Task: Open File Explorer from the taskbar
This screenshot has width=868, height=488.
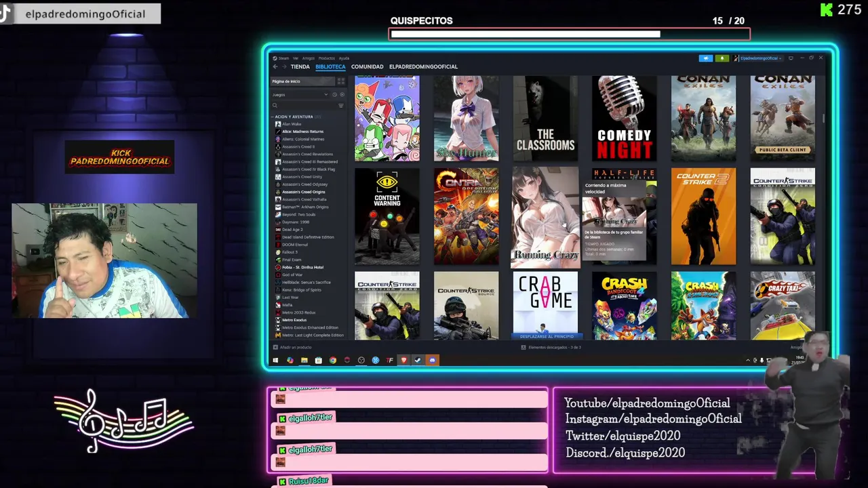Action: pos(304,360)
